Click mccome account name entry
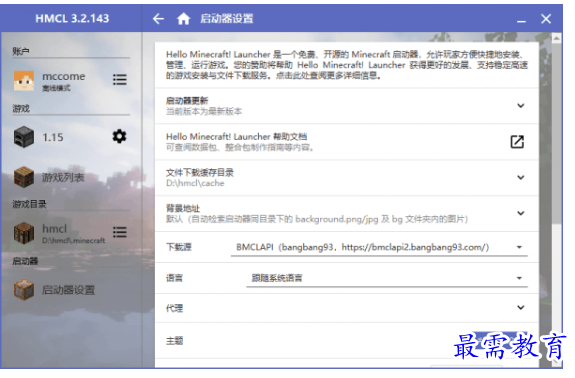The height and width of the screenshot is (378, 575). 63,76
